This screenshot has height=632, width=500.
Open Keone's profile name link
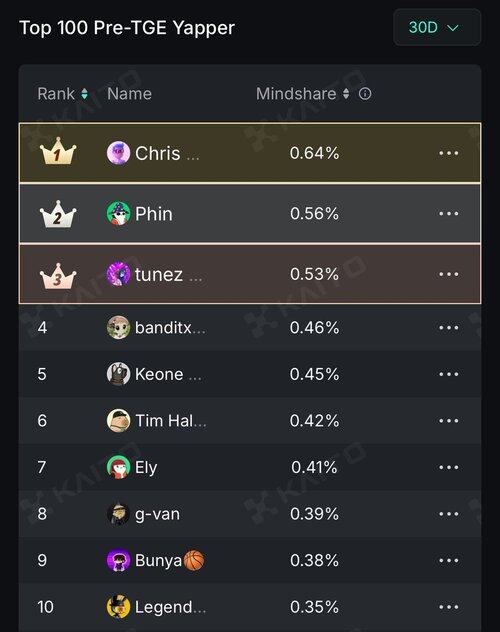click(168, 374)
